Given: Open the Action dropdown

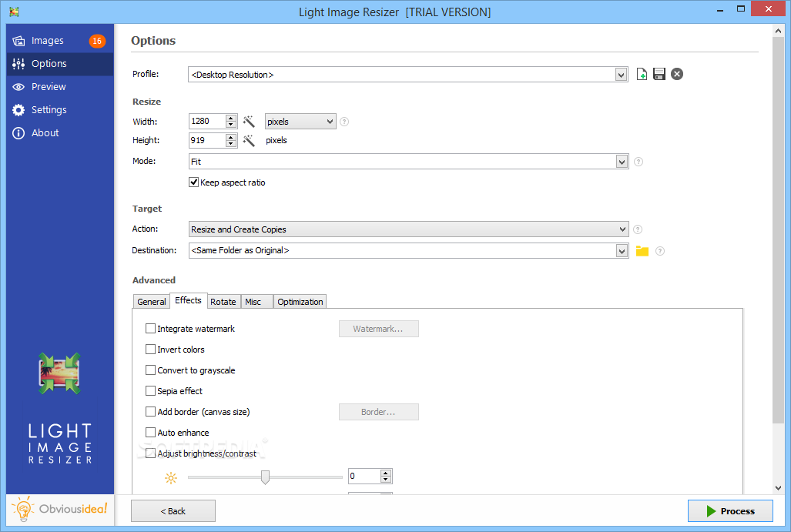Looking at the screenshot, I should [409, 229].
